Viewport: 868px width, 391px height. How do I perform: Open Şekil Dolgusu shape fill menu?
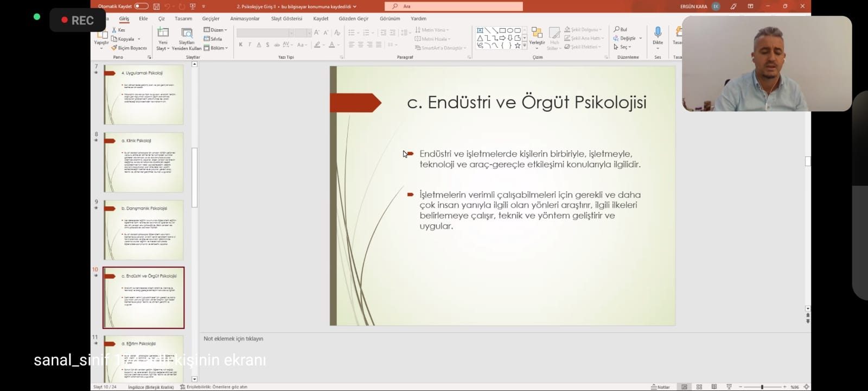[x=583, y=29]
